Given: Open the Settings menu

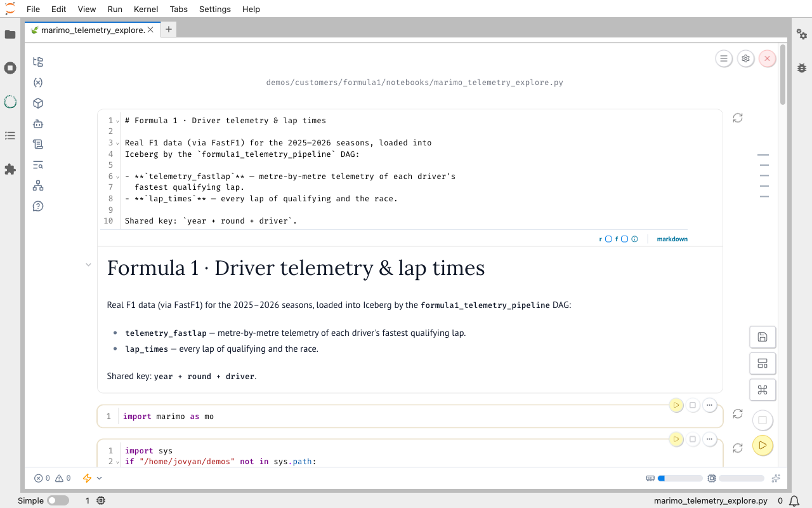Looking at the screenshot, I should pyautogui.click(x=215, y=9).
